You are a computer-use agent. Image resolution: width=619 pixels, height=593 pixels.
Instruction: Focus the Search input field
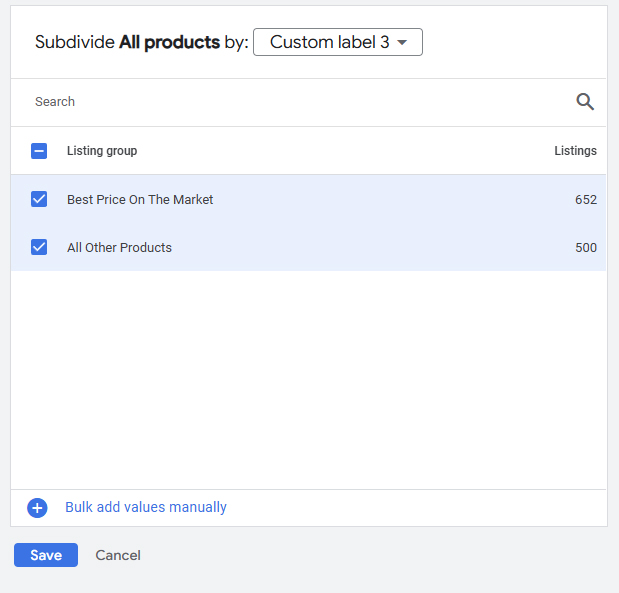(300, 102)
